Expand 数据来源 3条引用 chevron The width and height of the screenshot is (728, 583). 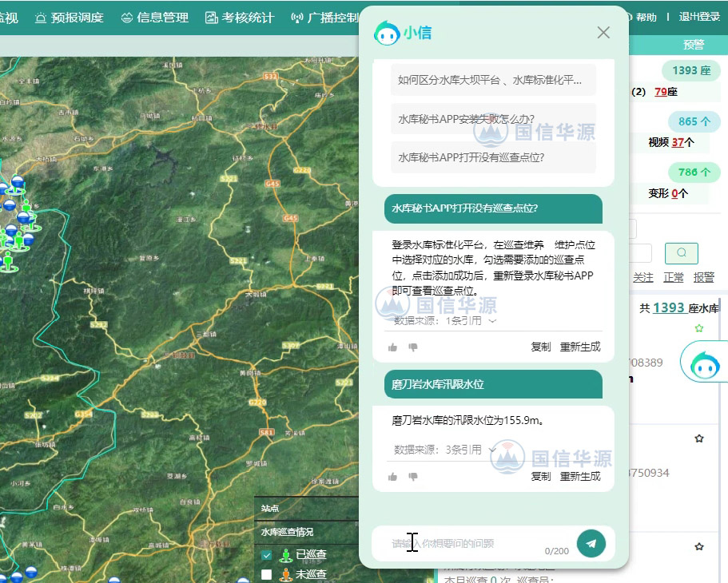click(x=492, y=450)
